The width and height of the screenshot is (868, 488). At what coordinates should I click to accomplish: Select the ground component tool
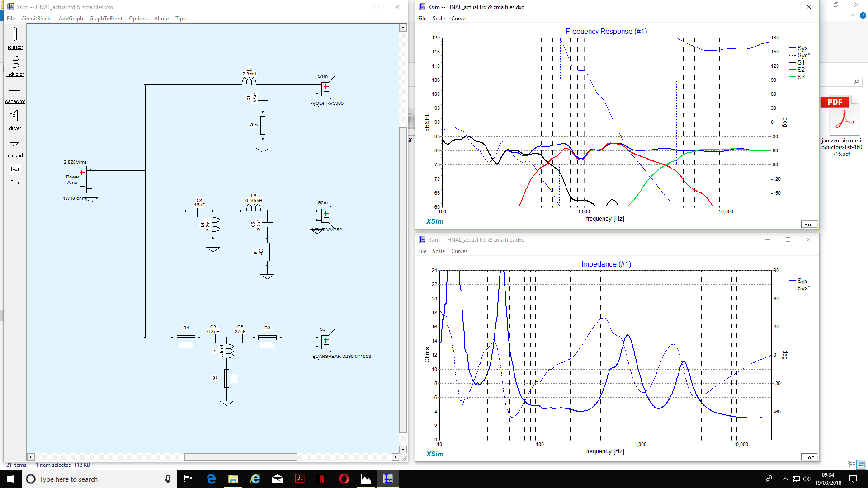15,147
